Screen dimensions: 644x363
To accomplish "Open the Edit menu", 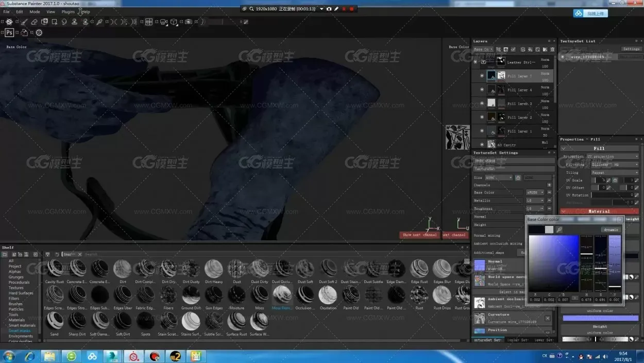I will [x=19, y=11].
